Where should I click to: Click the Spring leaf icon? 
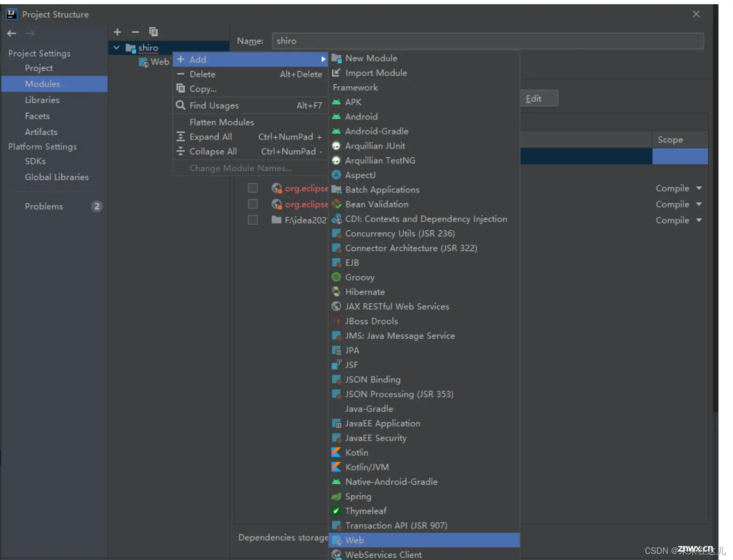click(x=336, y=496)
